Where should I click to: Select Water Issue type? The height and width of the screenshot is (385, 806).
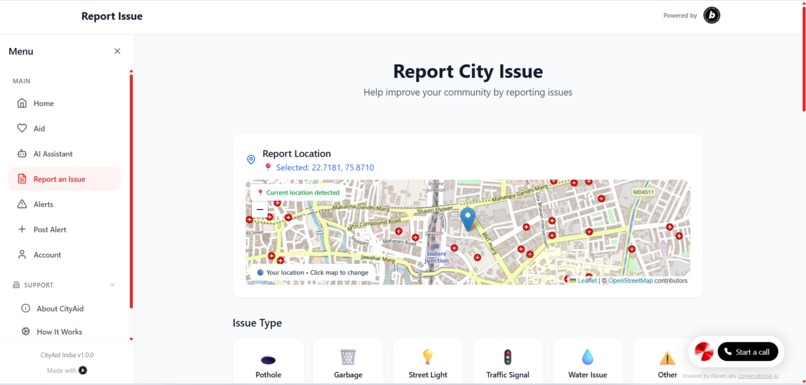pos(588,361)
